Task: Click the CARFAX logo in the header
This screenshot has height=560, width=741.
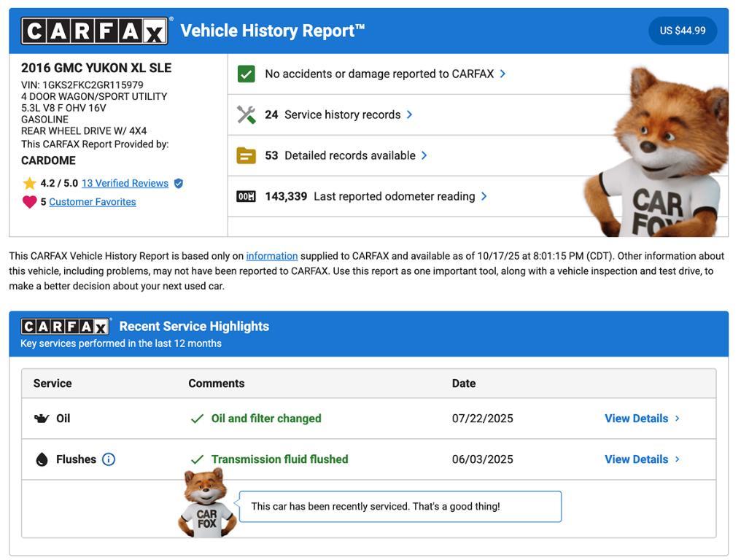Action: pyautogui.click(x=95, y=31)
